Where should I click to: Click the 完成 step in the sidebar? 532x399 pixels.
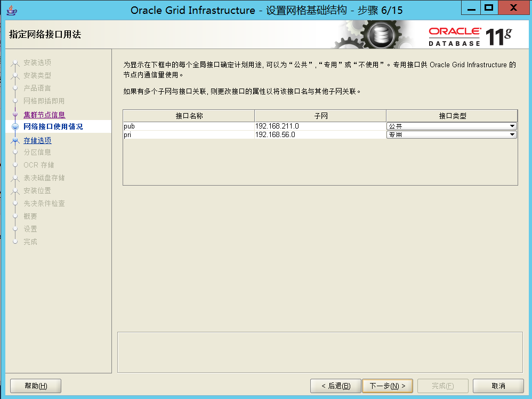point(30,242)
